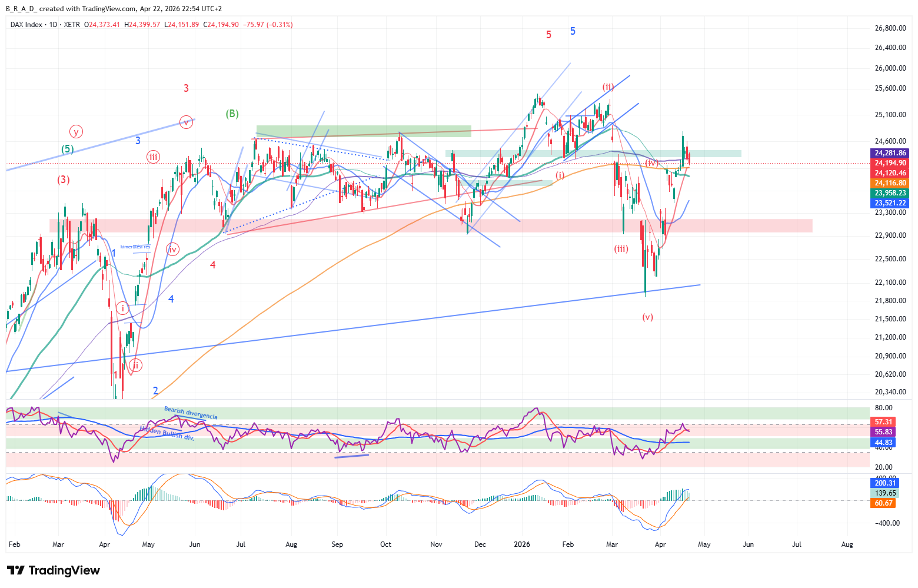The height and width of the screenshot is (588, 918).
Task: Click the green 23,958.23 price axis label
Action: pos(890,193)
